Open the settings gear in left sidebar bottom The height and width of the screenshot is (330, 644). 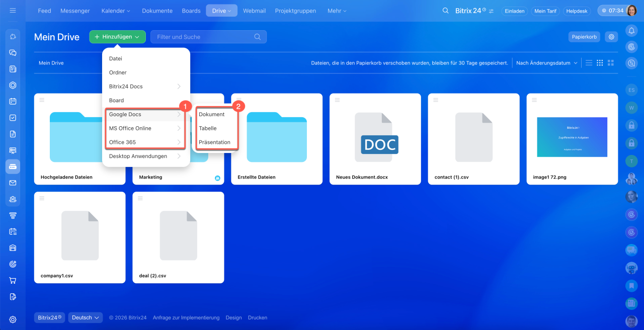coord(13,319)
